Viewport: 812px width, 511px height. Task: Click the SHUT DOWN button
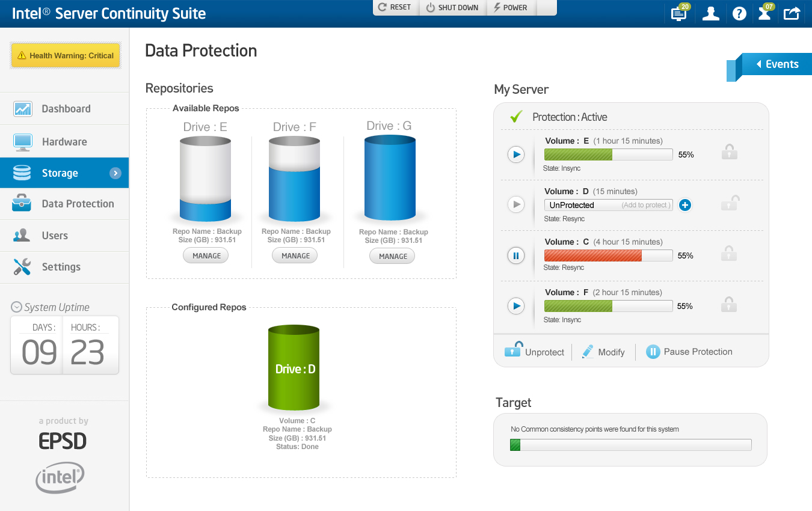click(452, 7)
